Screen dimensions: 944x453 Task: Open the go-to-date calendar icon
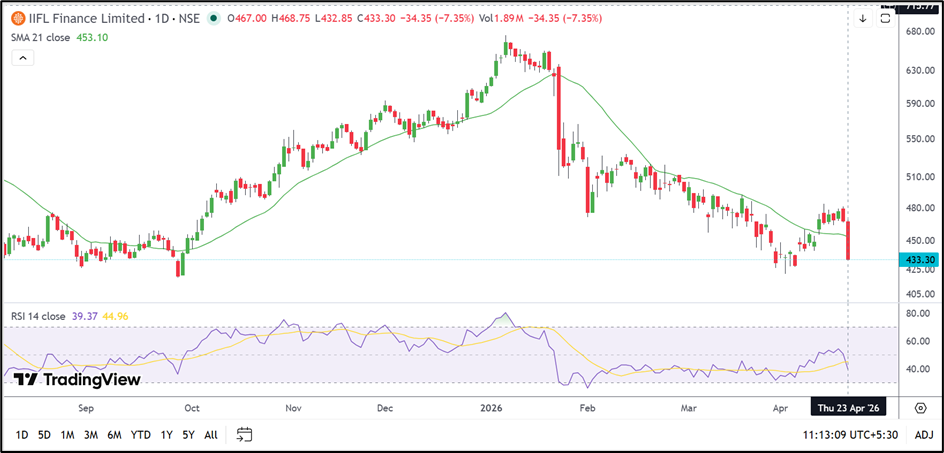coord(244,435)
